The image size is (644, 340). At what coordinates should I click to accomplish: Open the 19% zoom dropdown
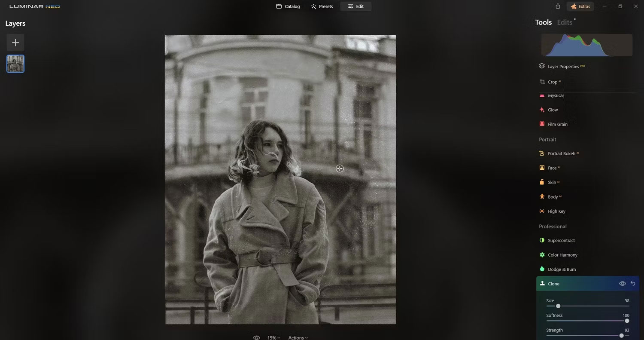[274, 337]
